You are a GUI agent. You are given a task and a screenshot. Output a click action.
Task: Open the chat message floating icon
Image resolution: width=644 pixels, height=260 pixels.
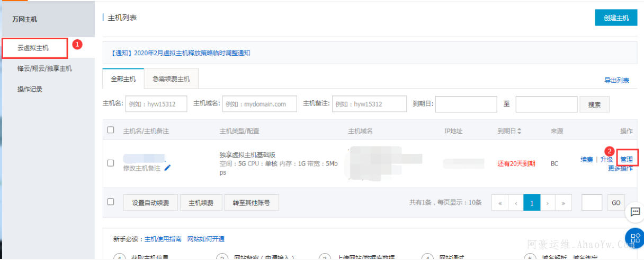634,212
